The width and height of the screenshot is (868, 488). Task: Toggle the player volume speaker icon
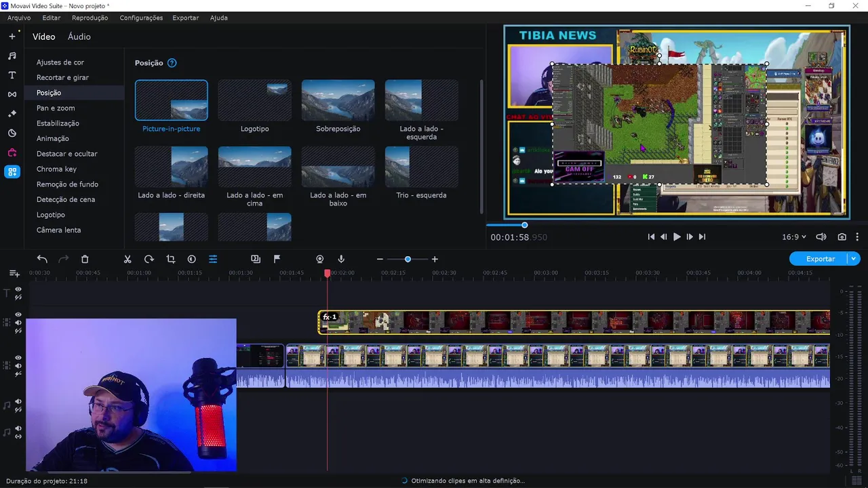point(821,237)
